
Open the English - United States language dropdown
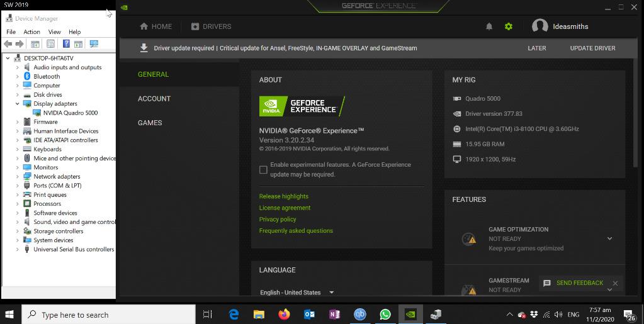point(297,293)
